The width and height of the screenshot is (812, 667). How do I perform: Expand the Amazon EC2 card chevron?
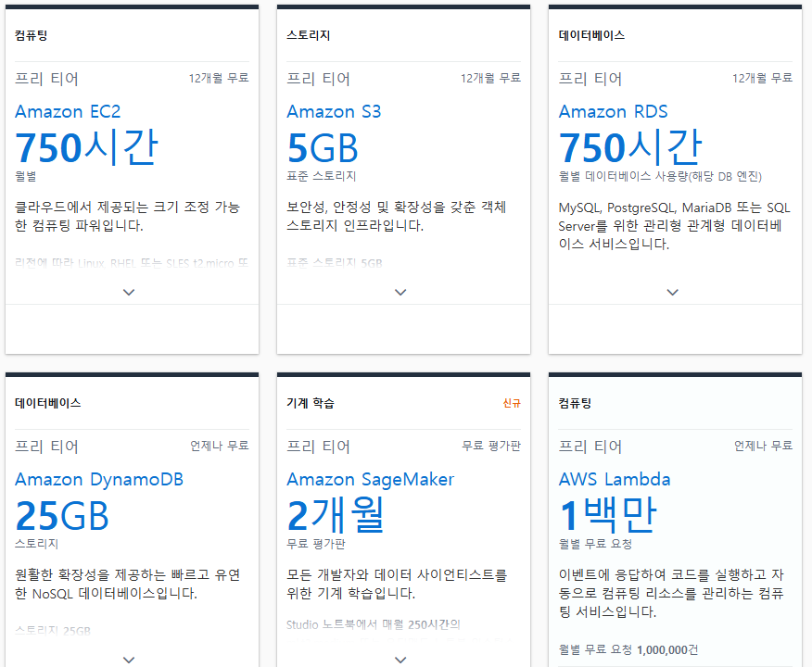[x=129, y=293]
